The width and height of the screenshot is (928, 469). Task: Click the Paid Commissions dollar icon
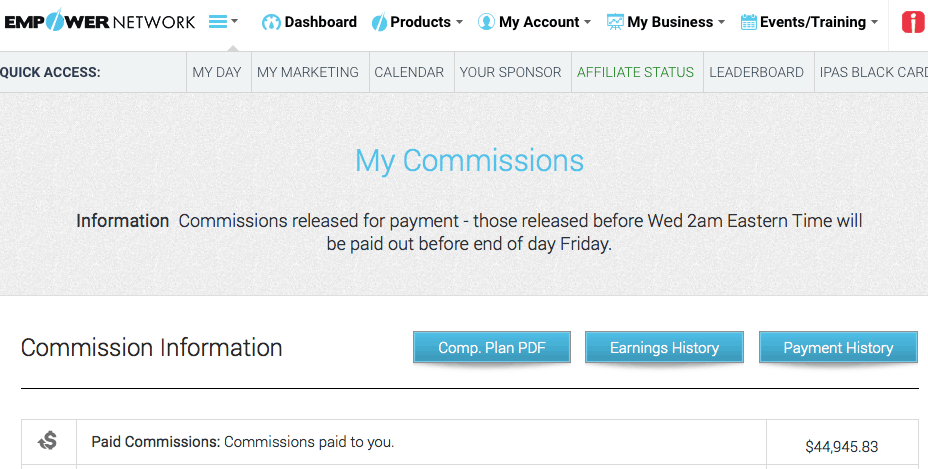pyautogui.click(x=47, y=441)
